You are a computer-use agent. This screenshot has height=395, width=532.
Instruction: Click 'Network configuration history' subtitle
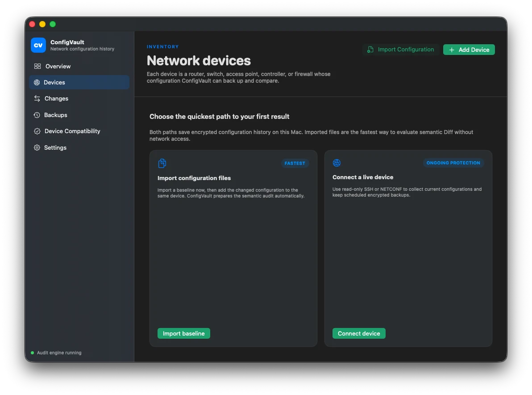point(83,49)
